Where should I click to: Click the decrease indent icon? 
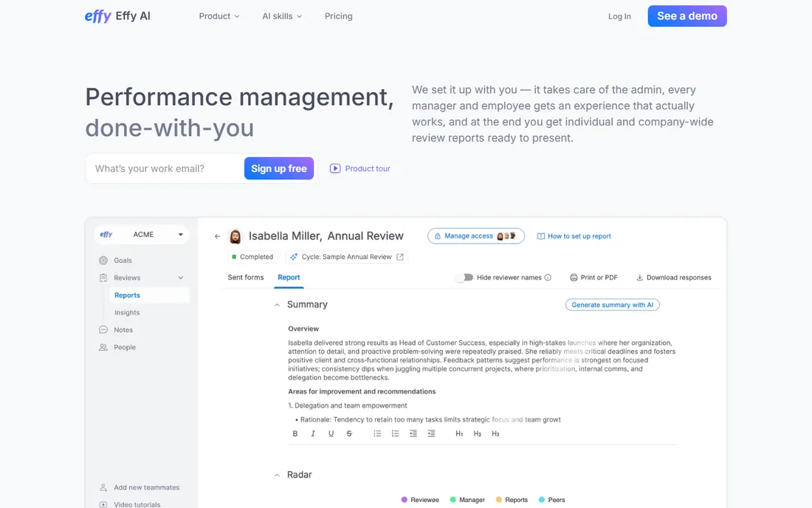[x=413, y=434]
